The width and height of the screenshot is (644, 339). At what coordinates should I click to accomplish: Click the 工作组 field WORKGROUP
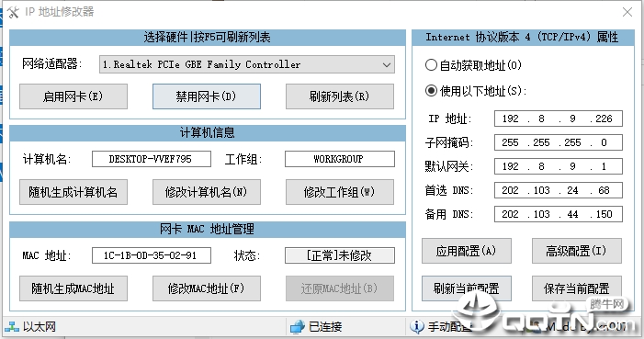pyautogui.click(x=340, y=159)
